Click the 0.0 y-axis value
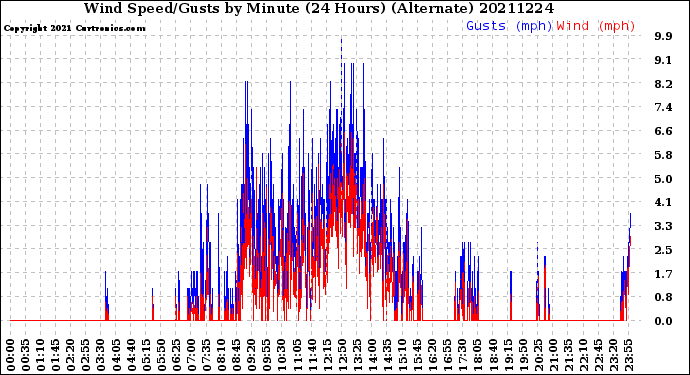Screen dimensions: 690x375 pyautogui.click(x=663, y=321)
